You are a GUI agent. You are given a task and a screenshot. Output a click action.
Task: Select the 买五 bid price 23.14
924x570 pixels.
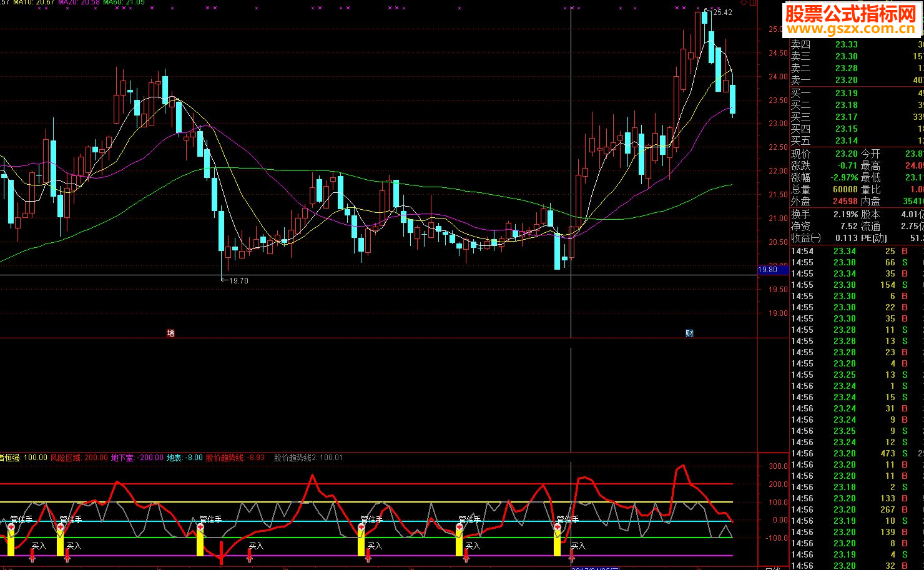coord(847,140)
